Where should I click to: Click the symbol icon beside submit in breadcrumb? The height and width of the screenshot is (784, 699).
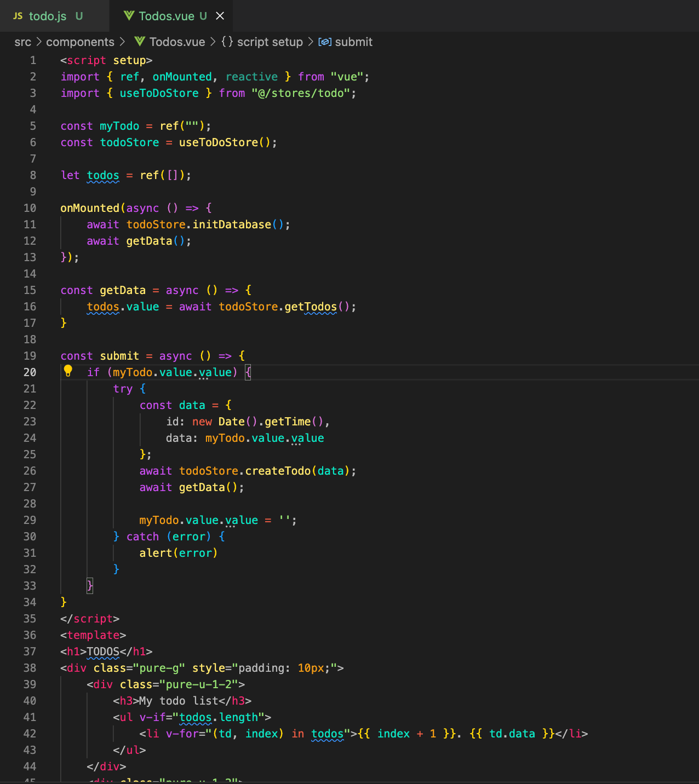click(325, 42)
